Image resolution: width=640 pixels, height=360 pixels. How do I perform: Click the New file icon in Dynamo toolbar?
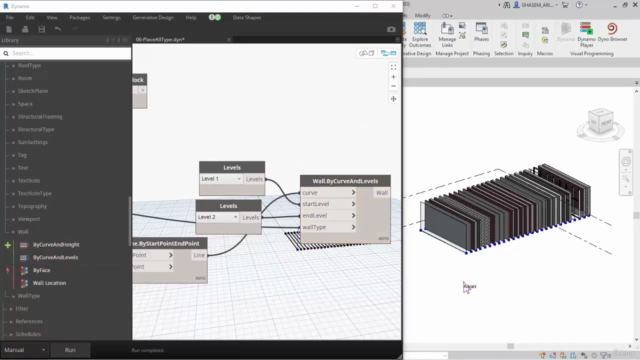(9, 29)
